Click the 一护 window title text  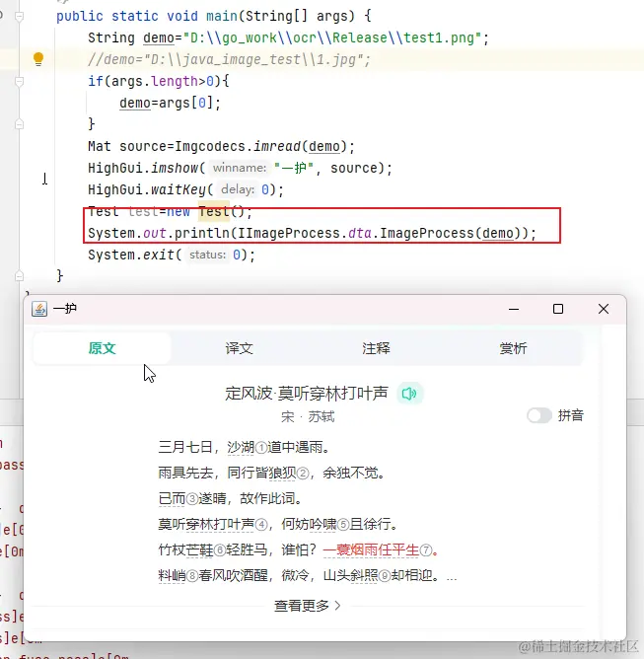coord(65,309)
